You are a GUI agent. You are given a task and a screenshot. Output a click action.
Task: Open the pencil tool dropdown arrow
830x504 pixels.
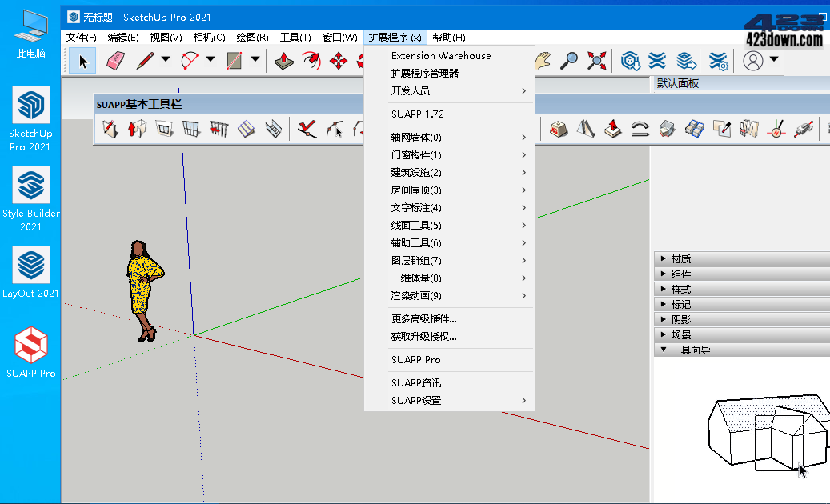pyautogui.click(x=166, y=59)
